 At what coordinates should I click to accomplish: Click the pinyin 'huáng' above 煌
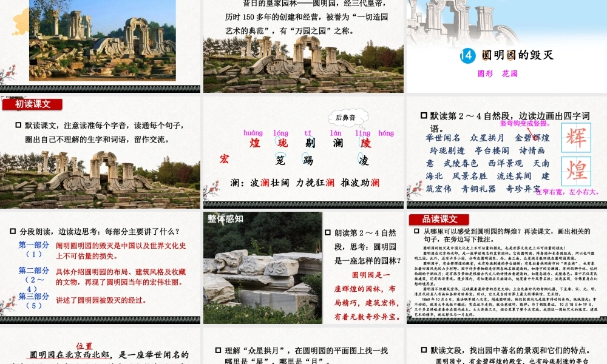coord(253,133)
